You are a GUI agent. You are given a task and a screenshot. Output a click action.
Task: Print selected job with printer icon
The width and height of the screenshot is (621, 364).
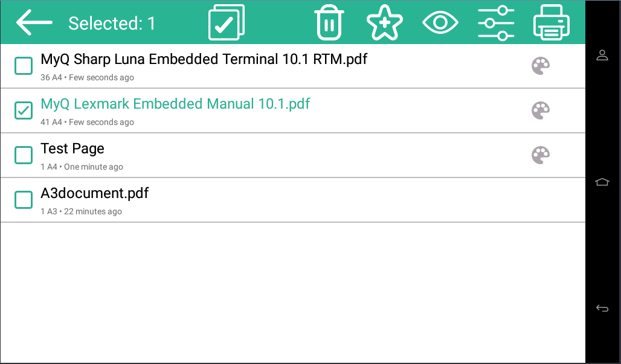click(x=552, y=23)
